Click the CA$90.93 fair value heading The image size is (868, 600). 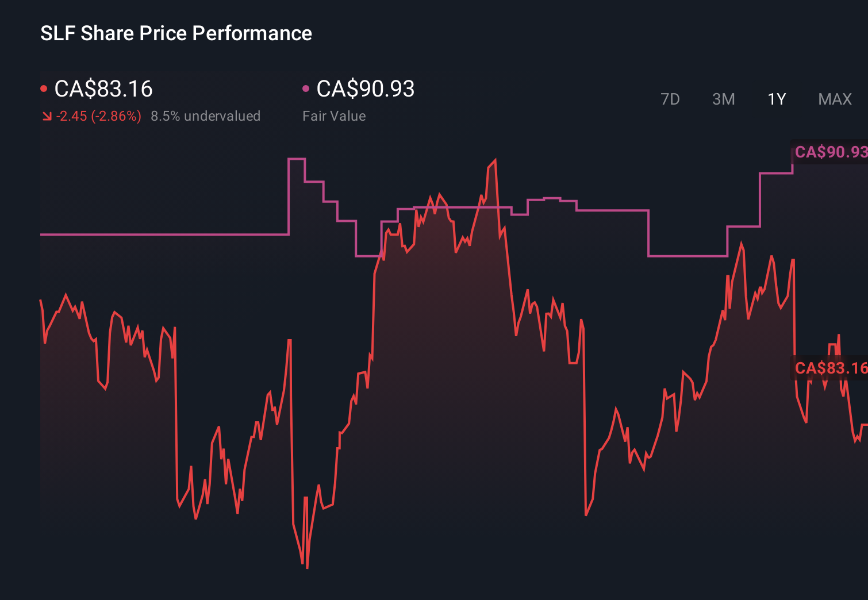[x=365, y=89]
